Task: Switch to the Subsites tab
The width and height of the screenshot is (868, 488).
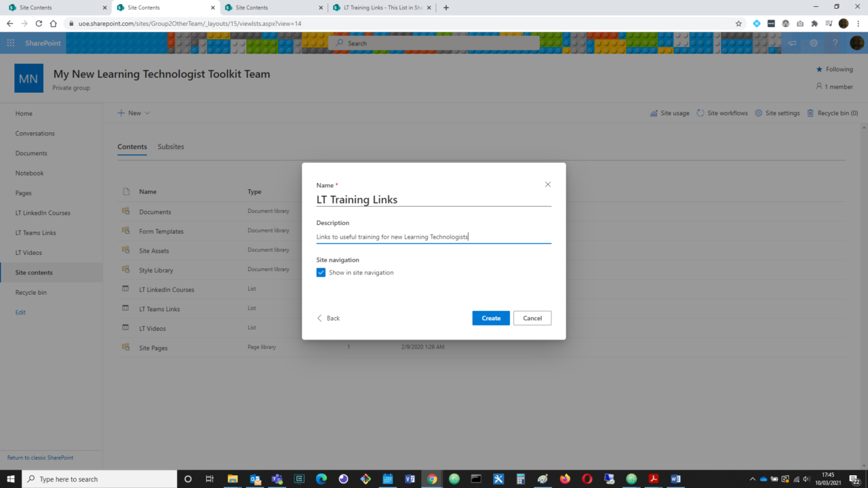Action: click(170, 146)
